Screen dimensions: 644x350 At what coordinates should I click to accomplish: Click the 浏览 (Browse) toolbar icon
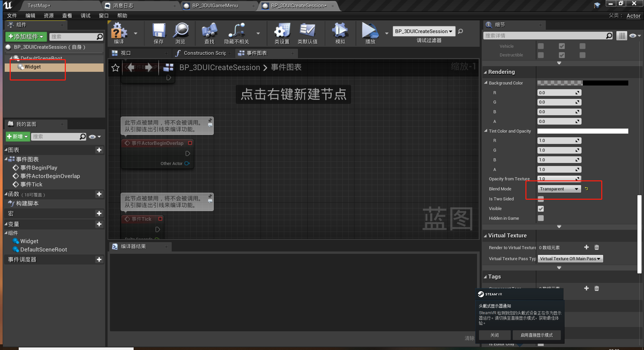coord(180,32)
